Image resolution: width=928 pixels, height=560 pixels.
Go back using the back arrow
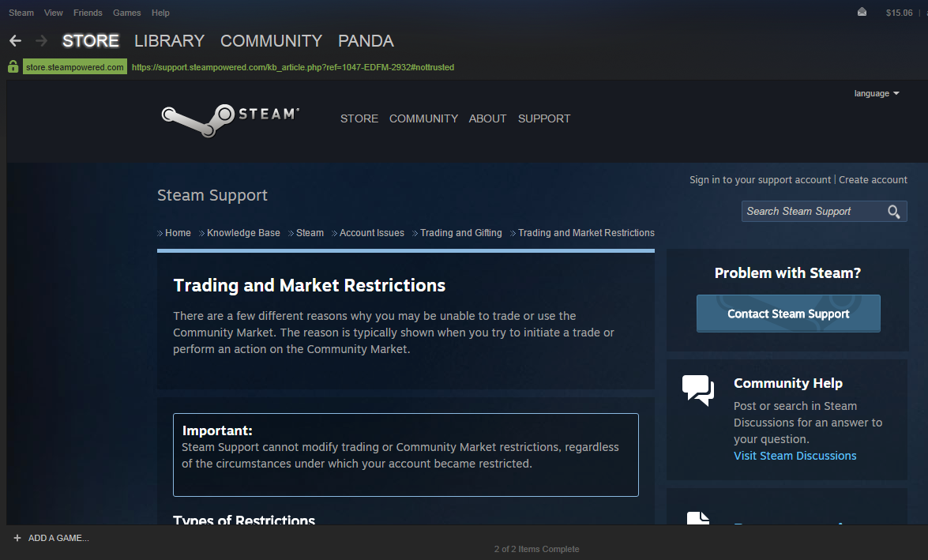point(15,41)
